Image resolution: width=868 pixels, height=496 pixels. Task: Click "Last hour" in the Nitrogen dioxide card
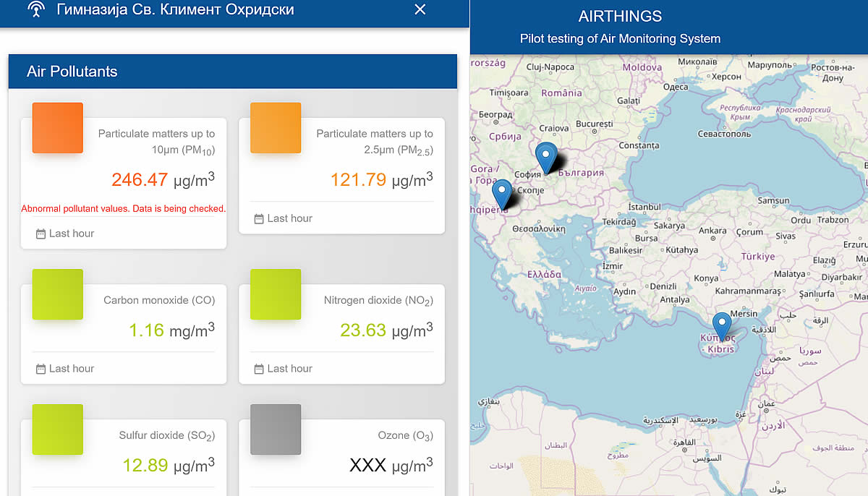point(290,369)
